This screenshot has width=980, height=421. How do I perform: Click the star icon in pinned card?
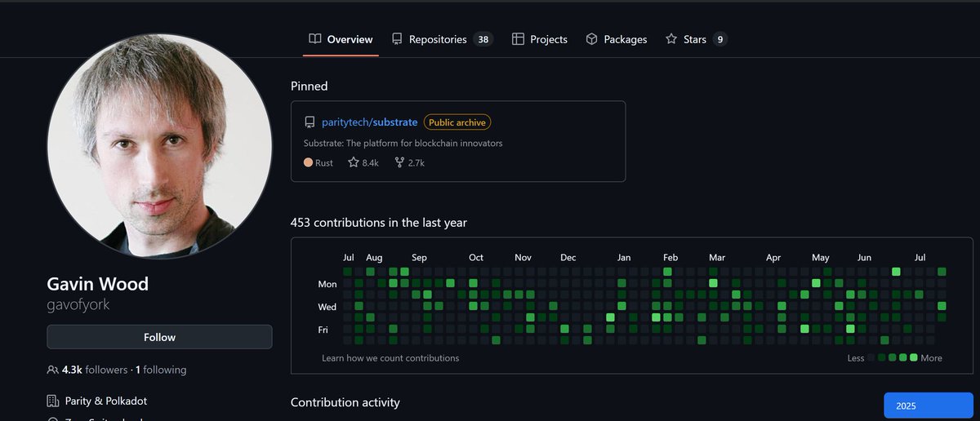pyautogui.click(x=354, y=162)
